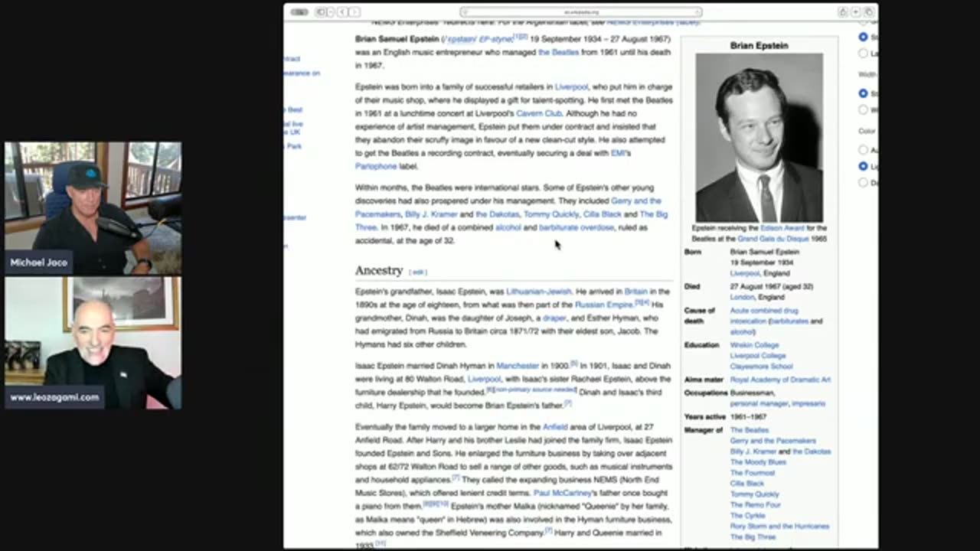This screenshot has height=551, width=980.
Task: Open the draper link
Action: [x=554, y=318]
